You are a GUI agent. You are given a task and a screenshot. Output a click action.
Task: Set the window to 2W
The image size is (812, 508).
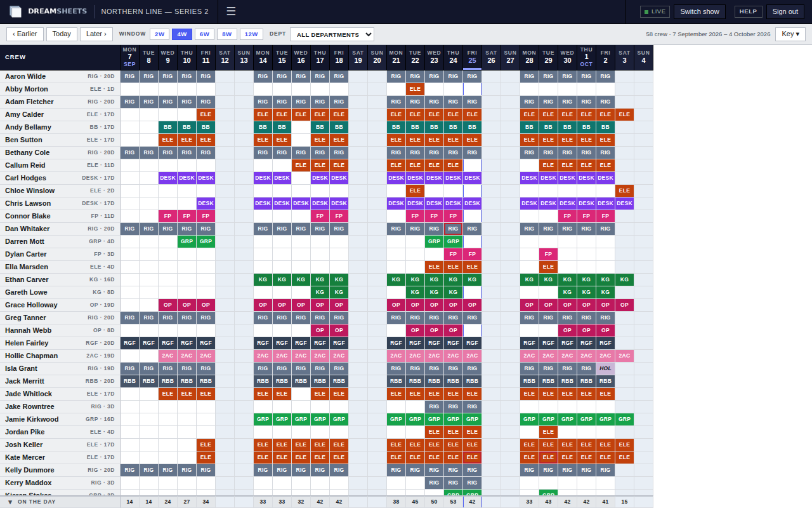159,34
